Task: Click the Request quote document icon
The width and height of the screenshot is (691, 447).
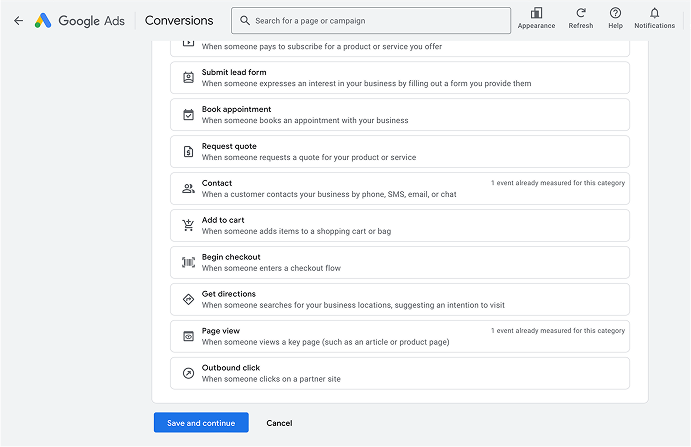Action: 188,152
